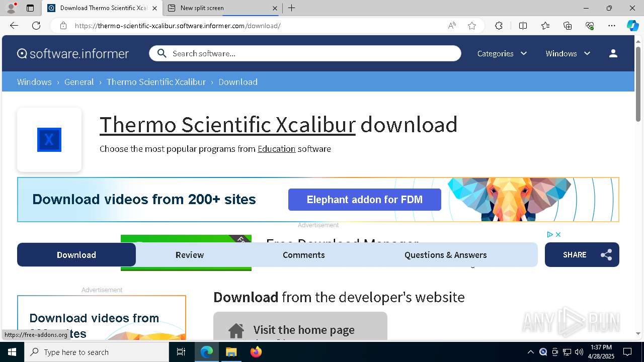Click the taskbar search box
This screenshot has width=644, height=362.
click(97, 352)
